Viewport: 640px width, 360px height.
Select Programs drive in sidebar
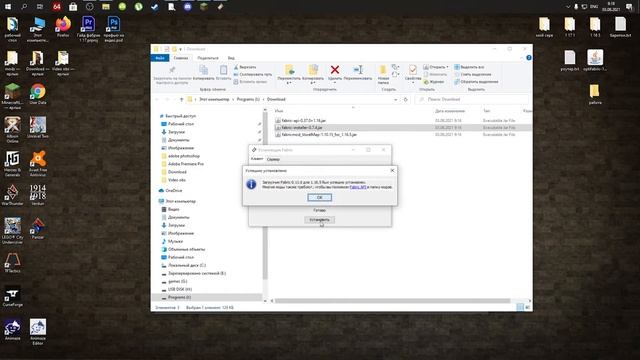click(179, 297)
